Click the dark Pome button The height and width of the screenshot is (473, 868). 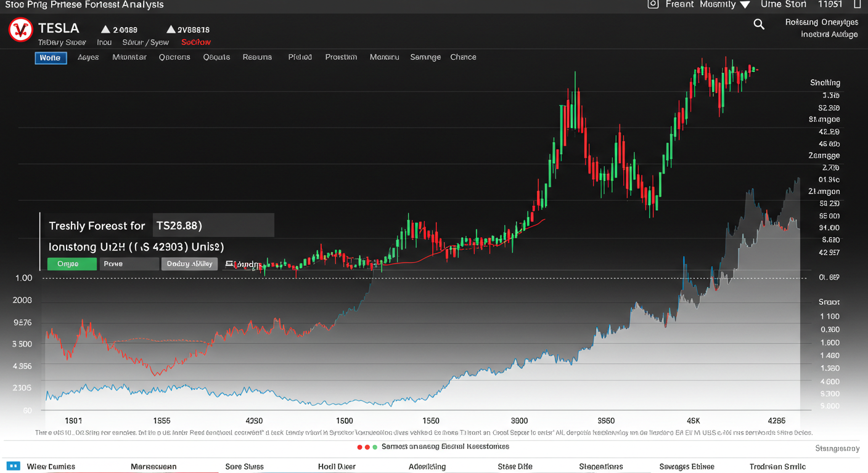tap(129, 264)
